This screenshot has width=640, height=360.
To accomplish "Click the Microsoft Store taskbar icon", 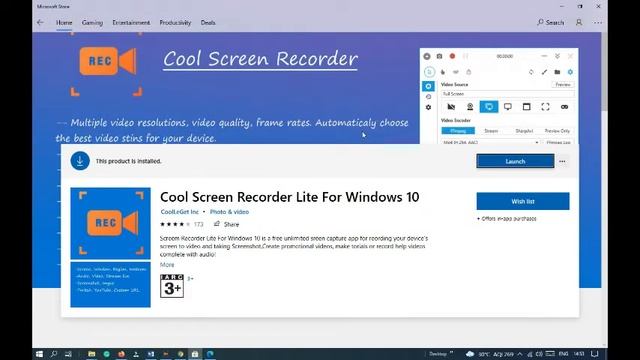I will tap(195, 354).
